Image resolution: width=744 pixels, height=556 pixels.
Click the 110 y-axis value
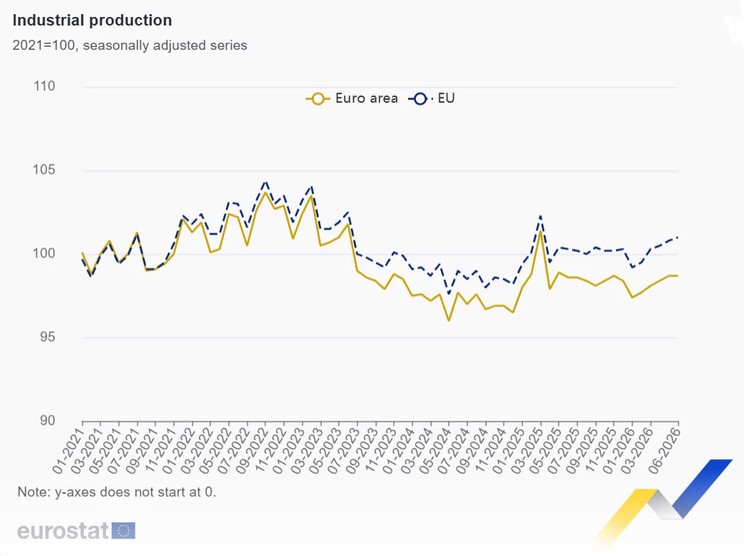coord(44,86)
